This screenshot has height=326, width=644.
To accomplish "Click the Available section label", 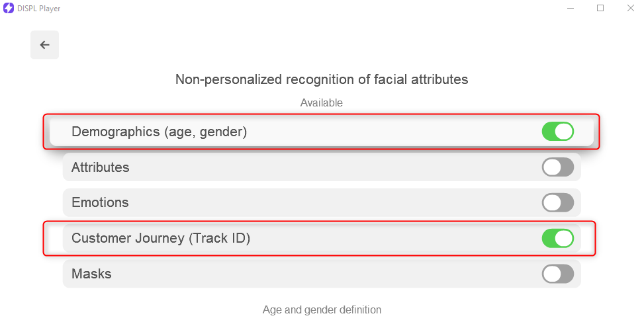I will click(x=322, y=102).
